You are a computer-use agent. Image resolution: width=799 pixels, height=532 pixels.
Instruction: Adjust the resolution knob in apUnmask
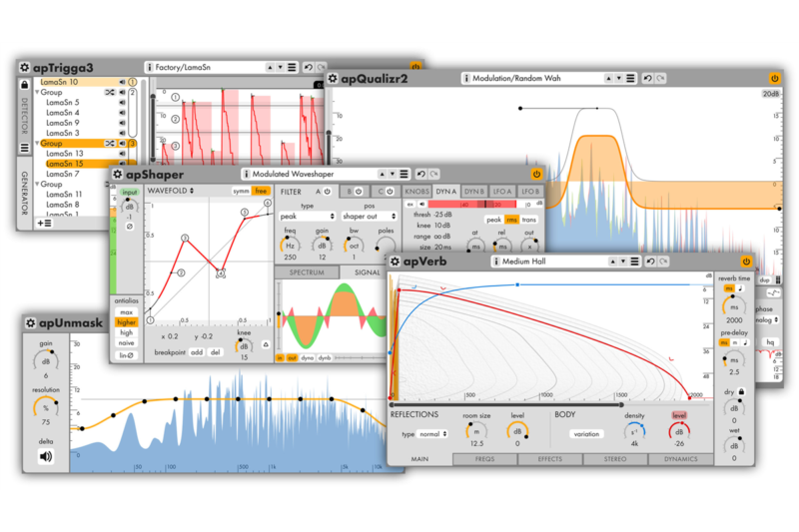tap(45, 407)
